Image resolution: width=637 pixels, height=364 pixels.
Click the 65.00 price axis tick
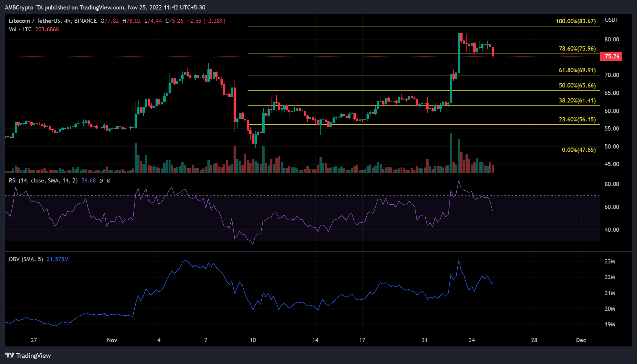pyautogui.click(x=612, y=93)
